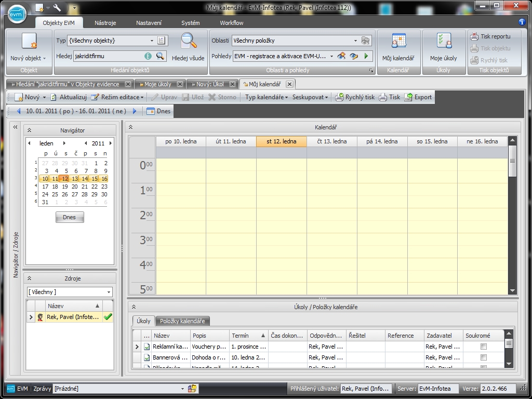532x399 pixels.
Task: Click the Režim editace button
Action: (x=117, y=97)
